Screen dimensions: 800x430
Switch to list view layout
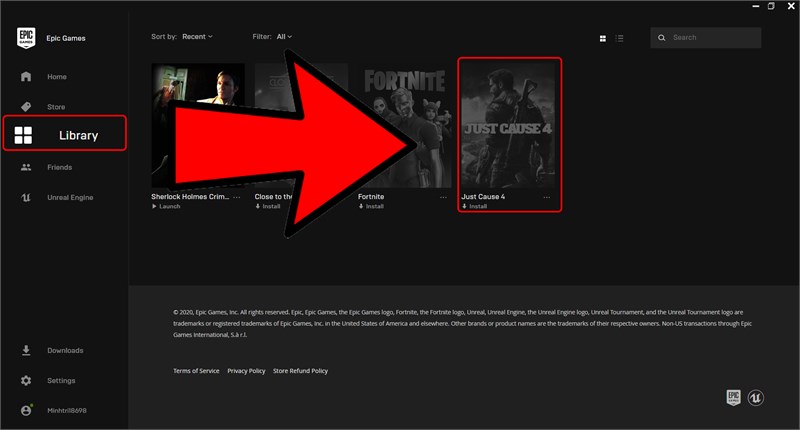(619, 38)
